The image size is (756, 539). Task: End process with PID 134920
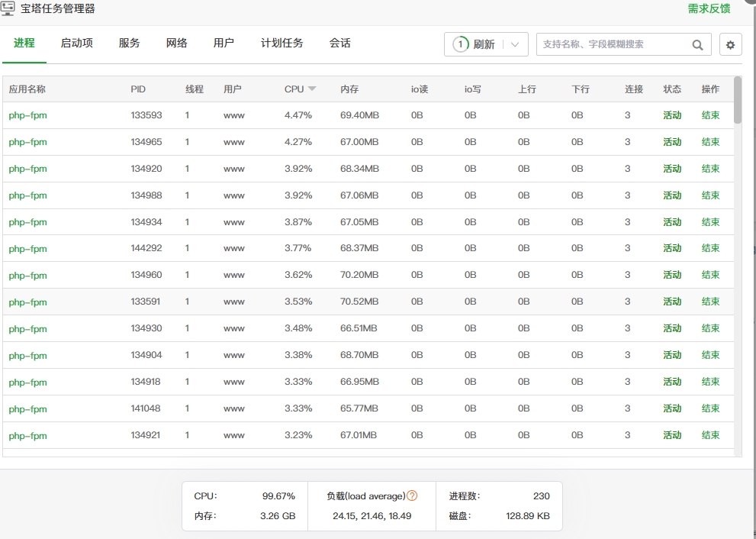710,169
